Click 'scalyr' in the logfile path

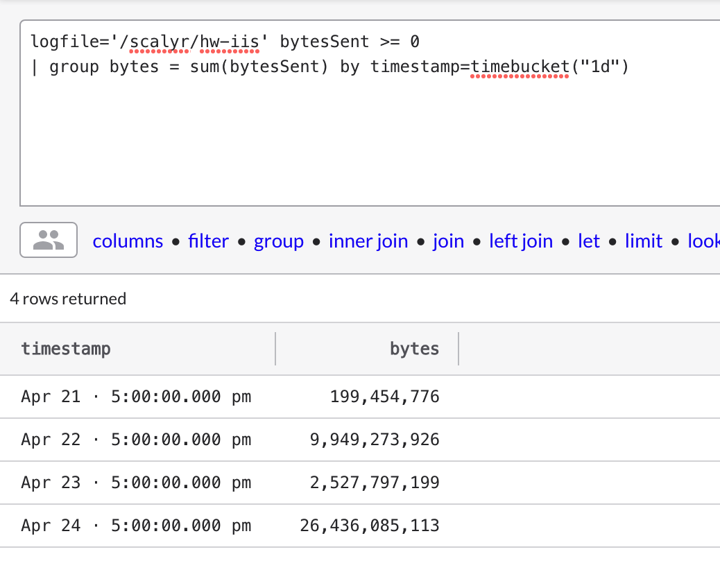click(160, 42)
